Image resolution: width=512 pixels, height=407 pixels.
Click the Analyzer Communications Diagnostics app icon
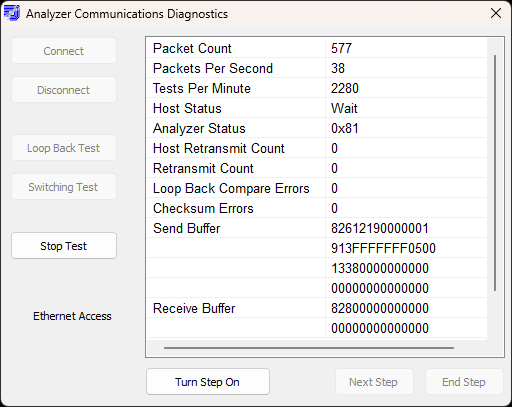tap(12, 13)
